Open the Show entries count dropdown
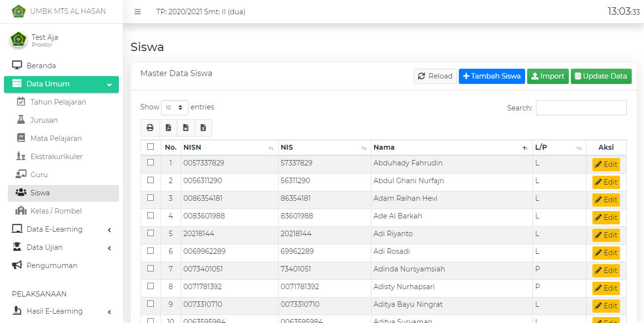 (174, 108)
